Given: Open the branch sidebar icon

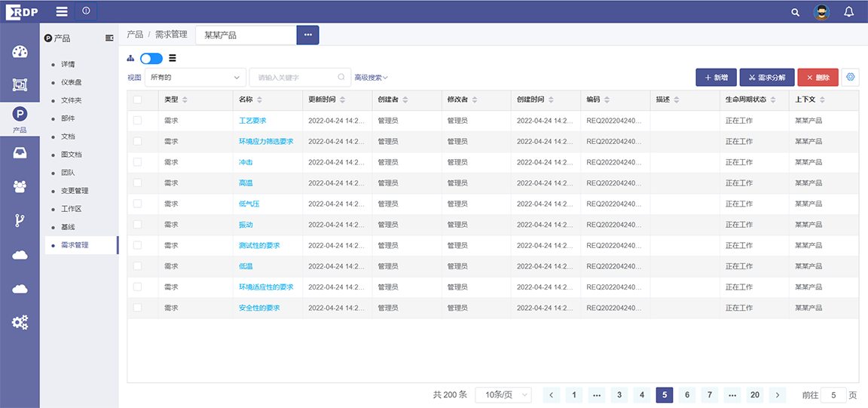Looking at the screenshot, I should click(20, 221).
